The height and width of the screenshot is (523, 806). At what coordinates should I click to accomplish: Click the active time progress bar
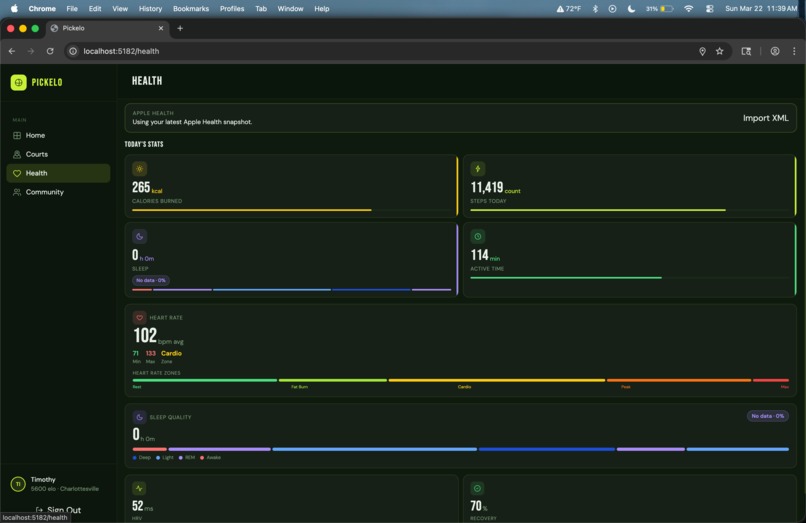(x=630, y=278)
